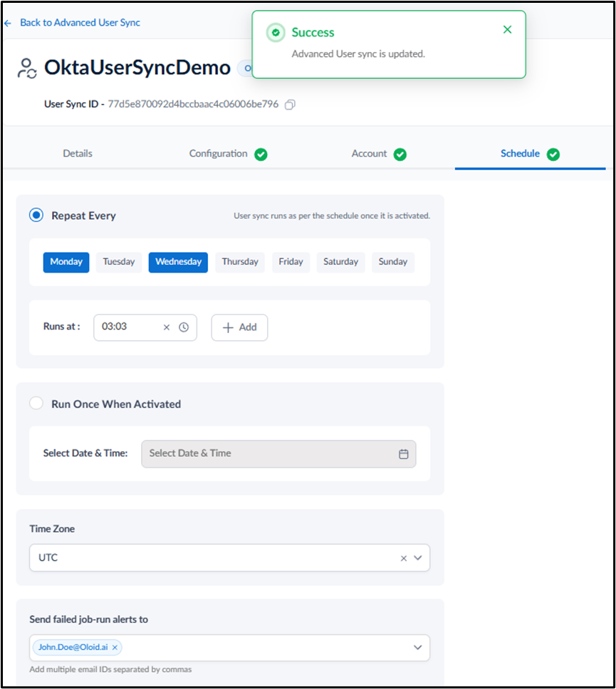Enable Saturday in the schedule

[340, 263]
